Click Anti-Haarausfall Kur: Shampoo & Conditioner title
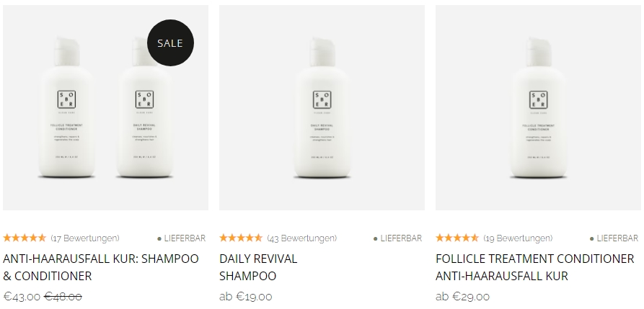644x309 pixels. pyautogui.click(x=101, y=267)
